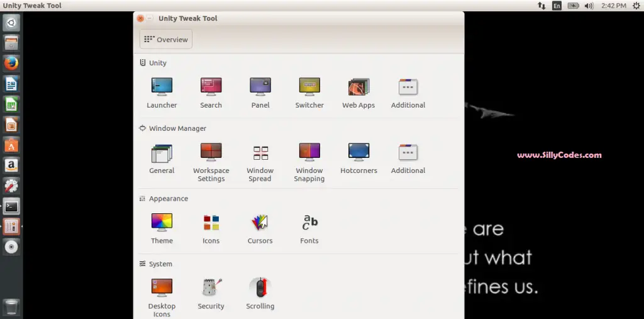
Task: Open session gear menu in panel
Action: point(636,6)
